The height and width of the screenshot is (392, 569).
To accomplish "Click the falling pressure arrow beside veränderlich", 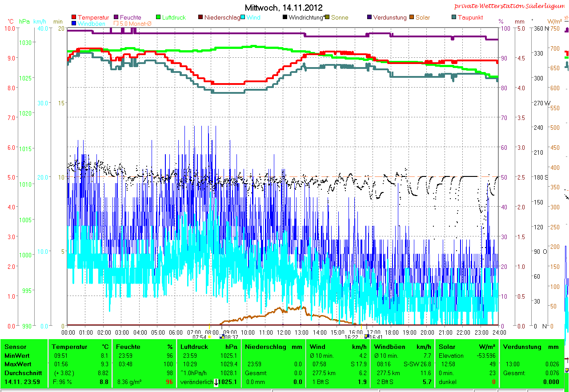I will [x=216, y=382].
